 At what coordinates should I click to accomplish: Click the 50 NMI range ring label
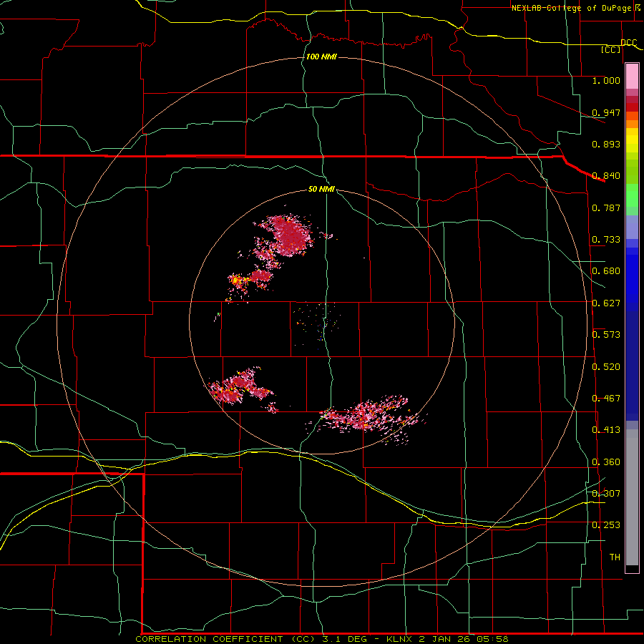coord(321,190)
